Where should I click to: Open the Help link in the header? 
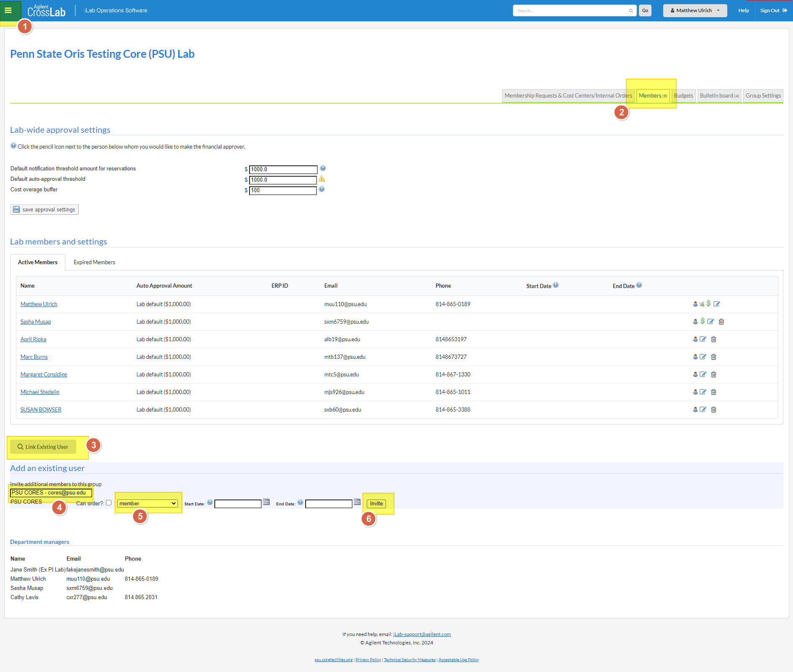(744, 10)
